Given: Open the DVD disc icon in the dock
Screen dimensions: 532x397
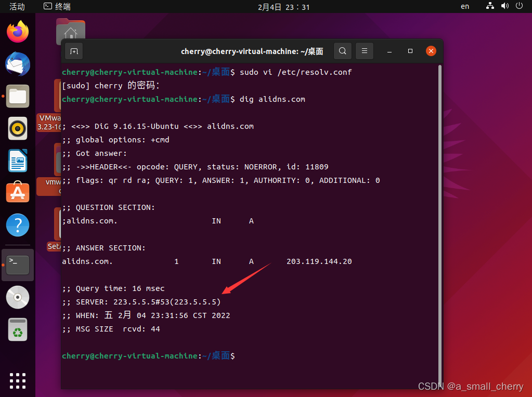Looking at the screenshot, I should pyautogui.click(x=18, y=297).
